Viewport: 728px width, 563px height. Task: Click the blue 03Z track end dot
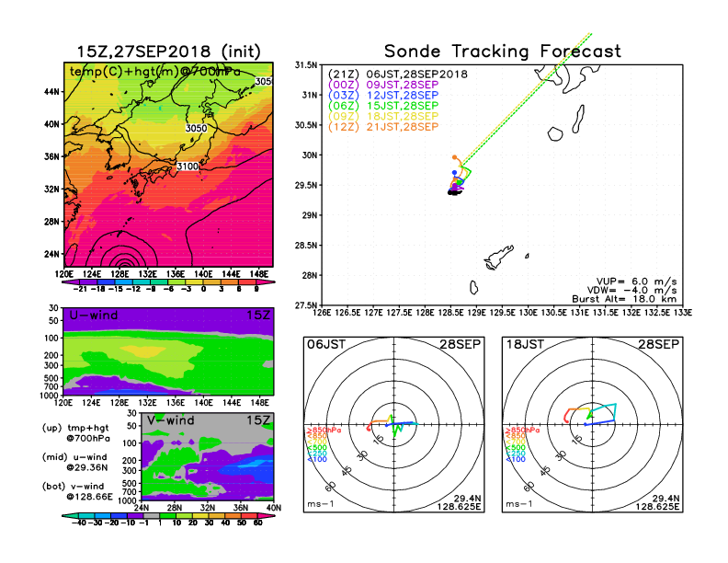coord(454,172)
